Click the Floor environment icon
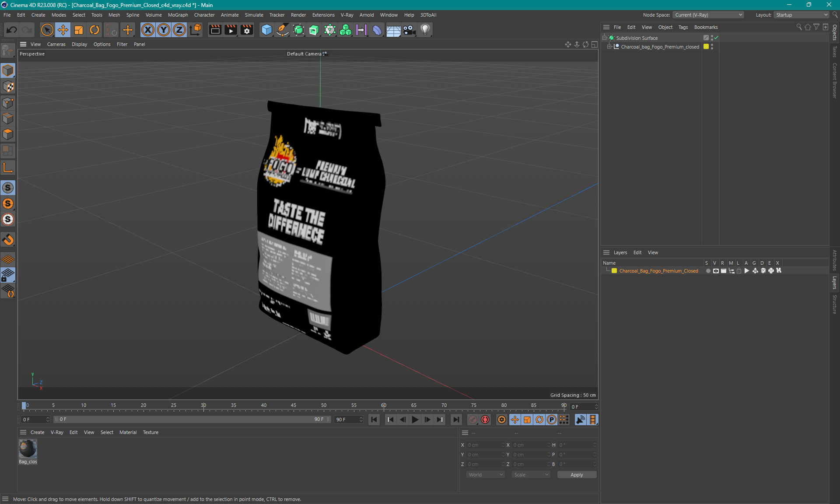Screen dimensions: 840x504 [x=393, y=30]
